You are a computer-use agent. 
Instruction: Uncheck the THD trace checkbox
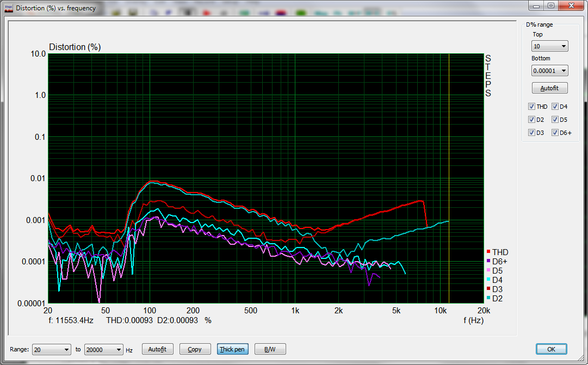pyautogui.click(x=532, y=107)
